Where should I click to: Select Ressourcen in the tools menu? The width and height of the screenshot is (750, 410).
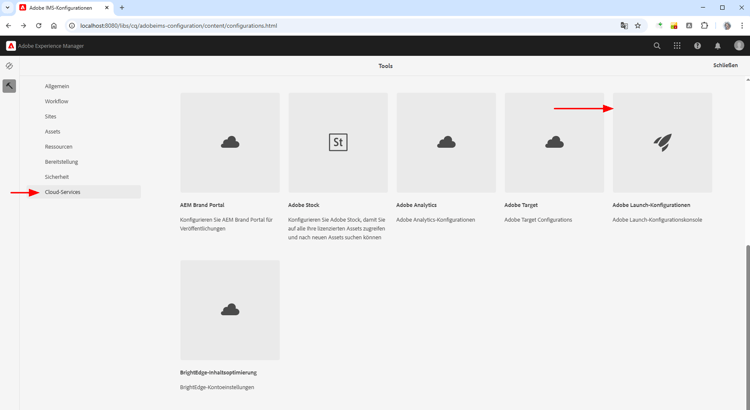click(58, 147)
